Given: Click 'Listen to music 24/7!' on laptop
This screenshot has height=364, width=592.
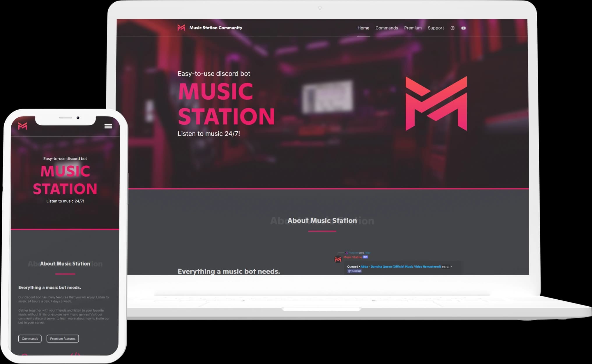Looking at the screenshot, I should [209, 134].
